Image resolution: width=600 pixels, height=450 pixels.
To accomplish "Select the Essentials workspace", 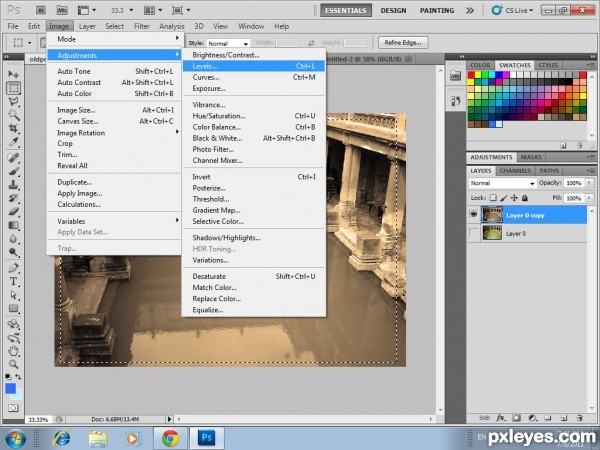I will (346, 10).
